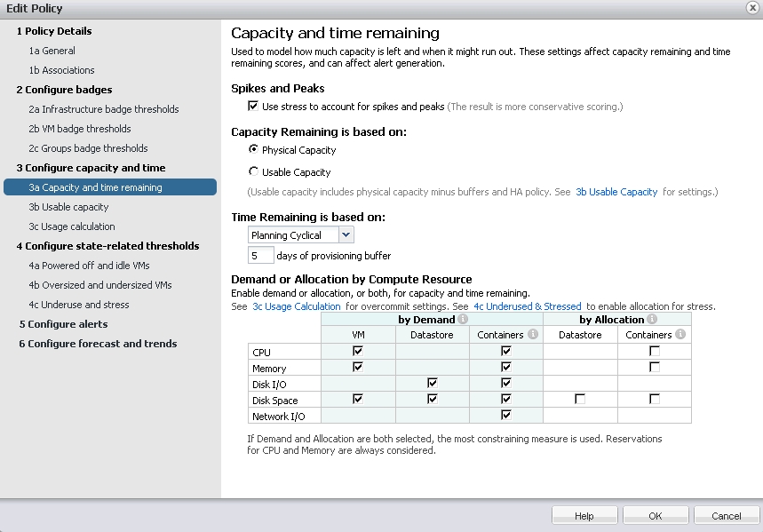Follow the 3c Usage Calculation link
Viewport: 763px width, 532px height.
(x=297, y=306)
